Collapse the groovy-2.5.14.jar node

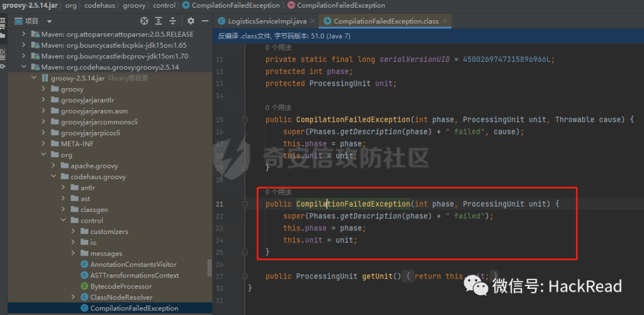point(33,78)
